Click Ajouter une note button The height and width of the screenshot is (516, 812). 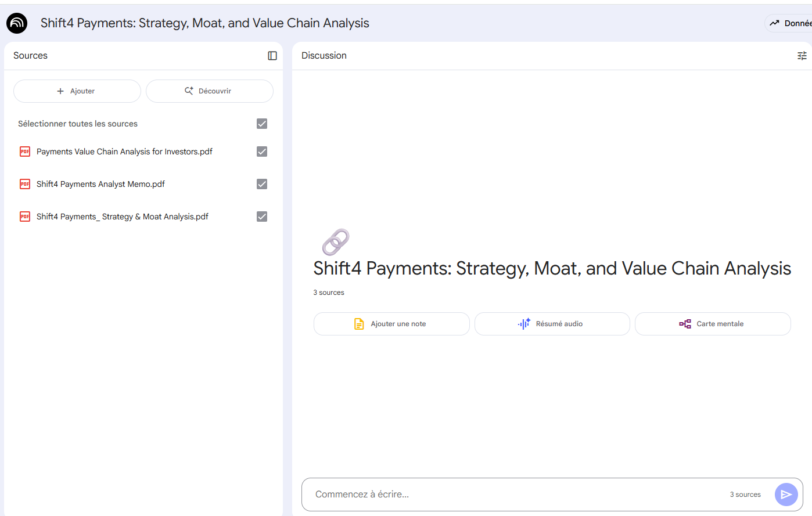point(391,324)
